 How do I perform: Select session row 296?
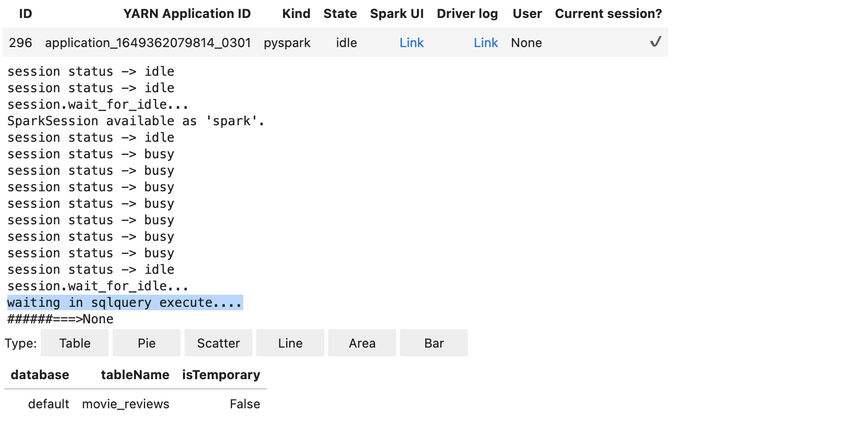pyautogui.click(x=20, y=43)
